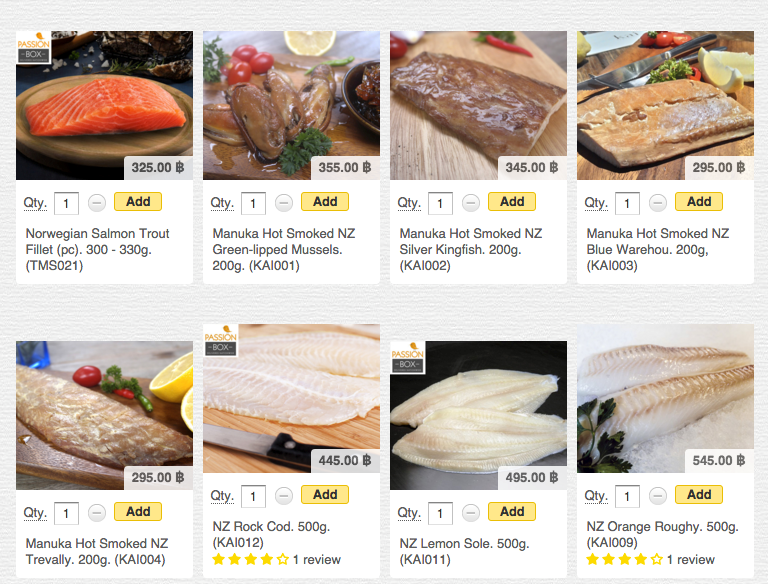Focus quantity field for Blue Warehou
768x584 pixels.
click(x=627, y=204)
